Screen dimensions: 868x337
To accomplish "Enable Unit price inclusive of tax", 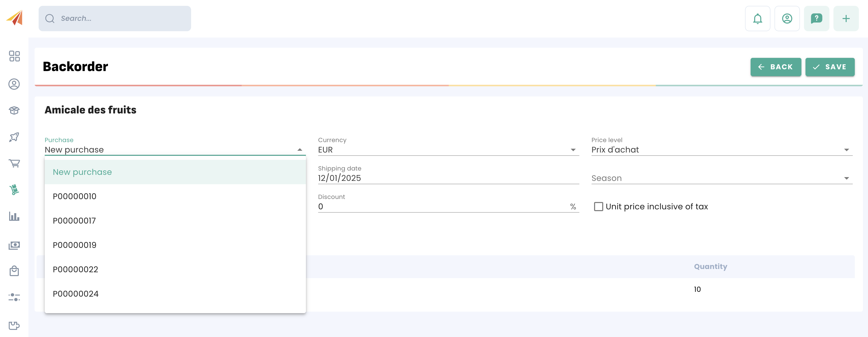I will click(x=598, y=206).
